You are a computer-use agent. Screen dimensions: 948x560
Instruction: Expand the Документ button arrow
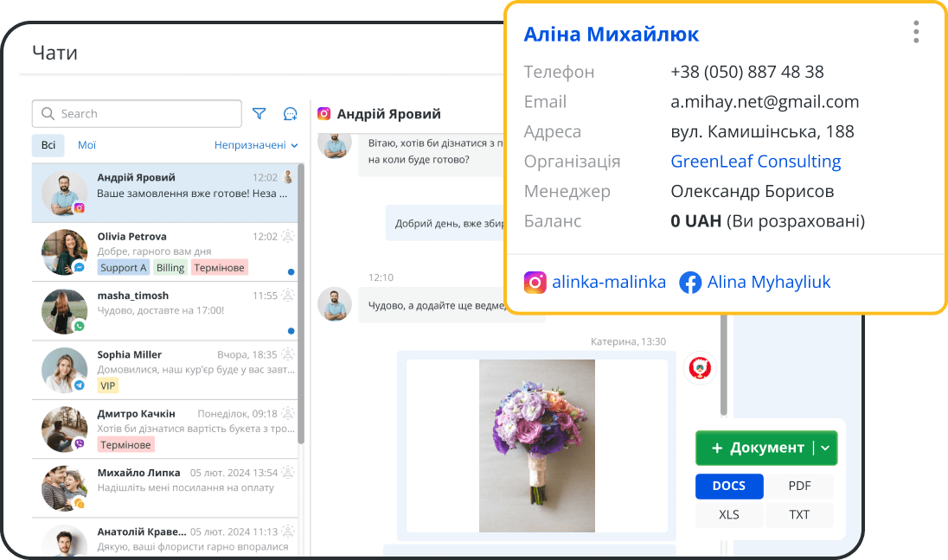(x=825, y=448)
